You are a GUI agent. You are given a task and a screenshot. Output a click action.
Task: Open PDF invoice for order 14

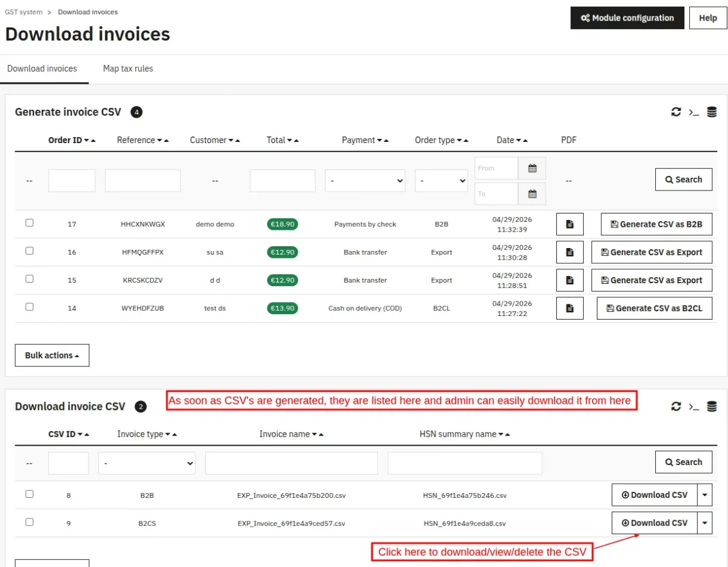click(x=570, y=308)
